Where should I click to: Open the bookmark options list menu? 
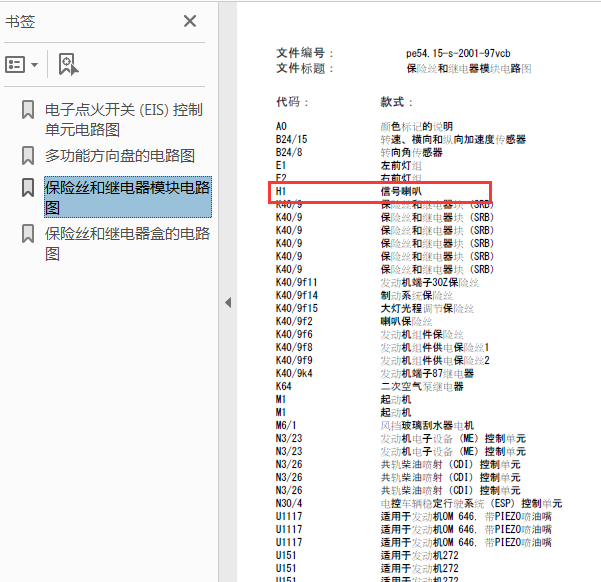click(21, 64)
